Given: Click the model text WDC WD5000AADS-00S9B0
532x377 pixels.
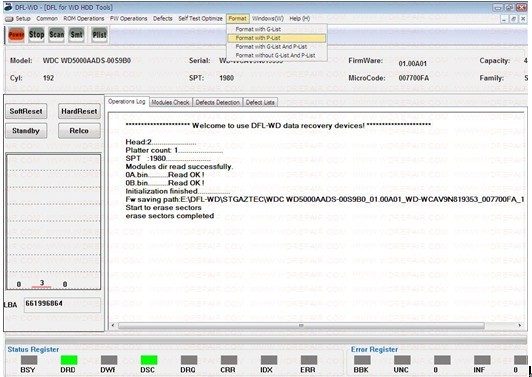Looking at the screenshot, I should (x=87, y=61).
